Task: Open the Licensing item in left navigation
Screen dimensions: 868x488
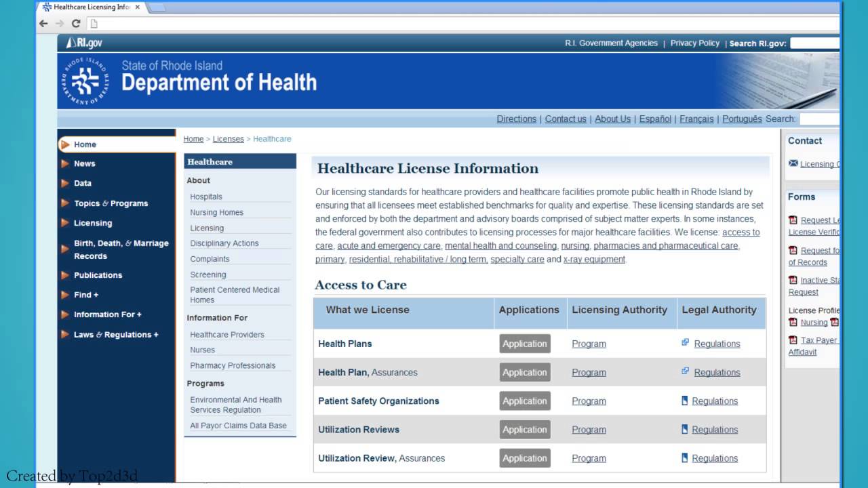Action: pyautogui.click(x=93, y=223)
